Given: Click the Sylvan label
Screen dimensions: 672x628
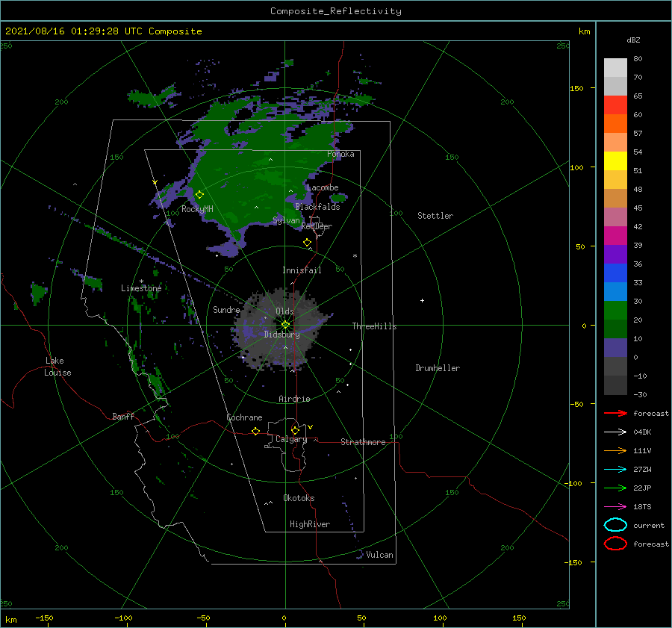Looking at the screenshot, I should coord(286,220).
